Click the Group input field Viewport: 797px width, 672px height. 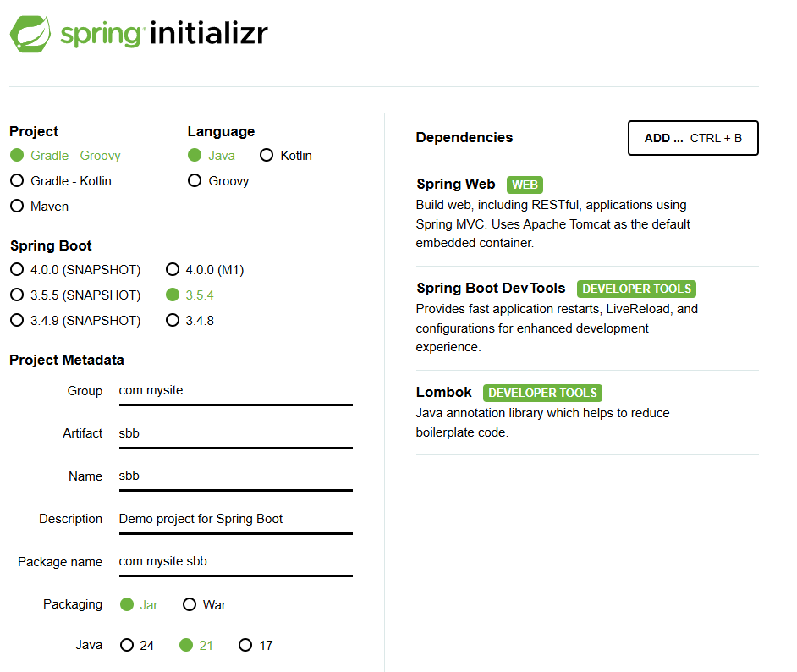(x=236, y=391)
